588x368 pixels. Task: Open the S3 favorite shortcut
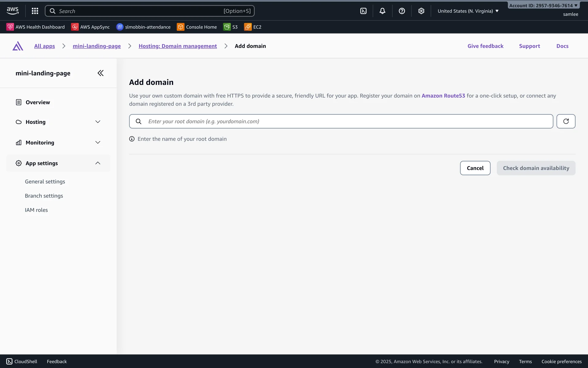click(x=231, y=27)
